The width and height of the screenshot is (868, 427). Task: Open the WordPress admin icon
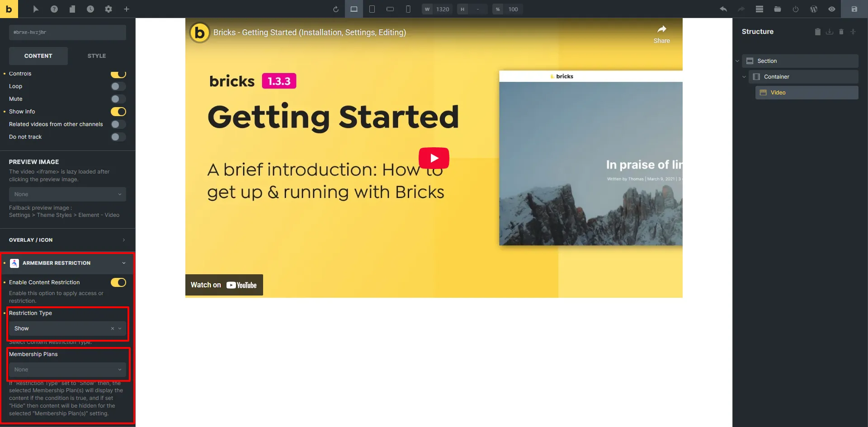(814, 9)
